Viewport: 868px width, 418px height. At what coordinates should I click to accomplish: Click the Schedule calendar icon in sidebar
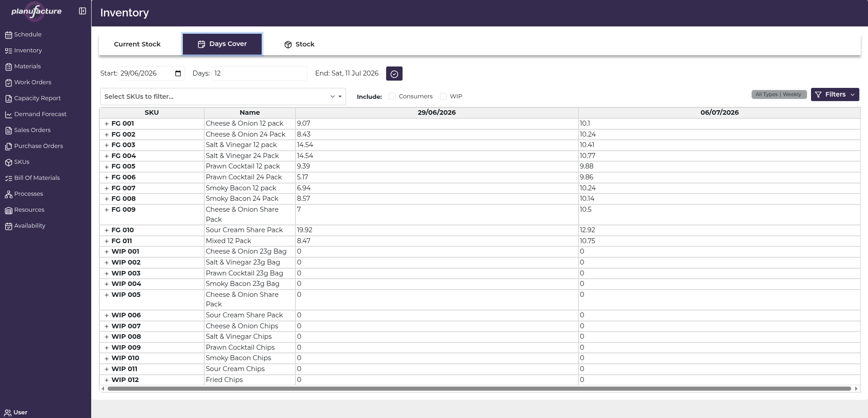pyautogui.click(x=8, y=35)
